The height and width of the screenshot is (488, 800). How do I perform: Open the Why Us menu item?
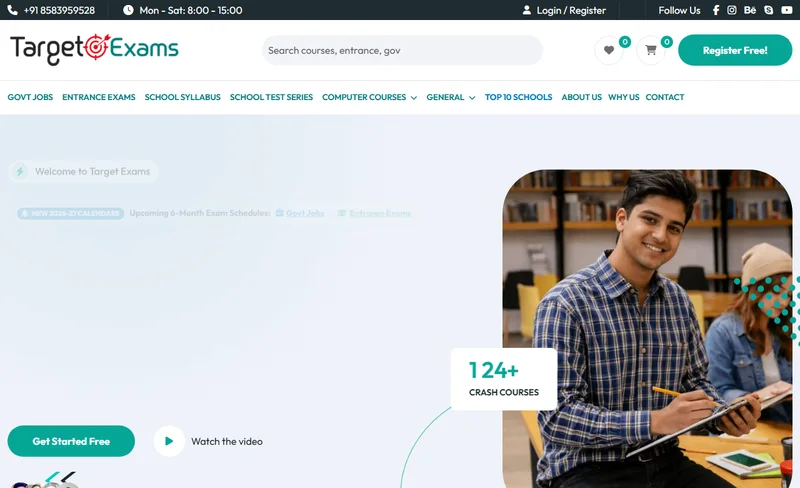tap(623, 97)
